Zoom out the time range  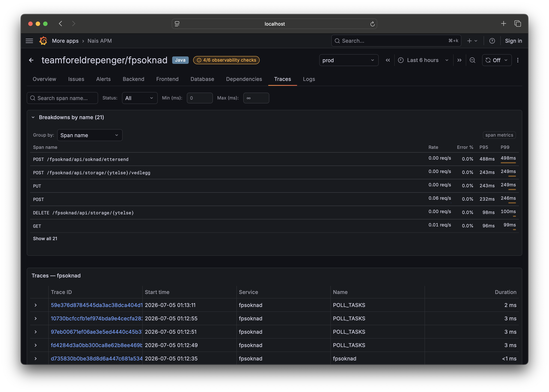coord(472,60)
